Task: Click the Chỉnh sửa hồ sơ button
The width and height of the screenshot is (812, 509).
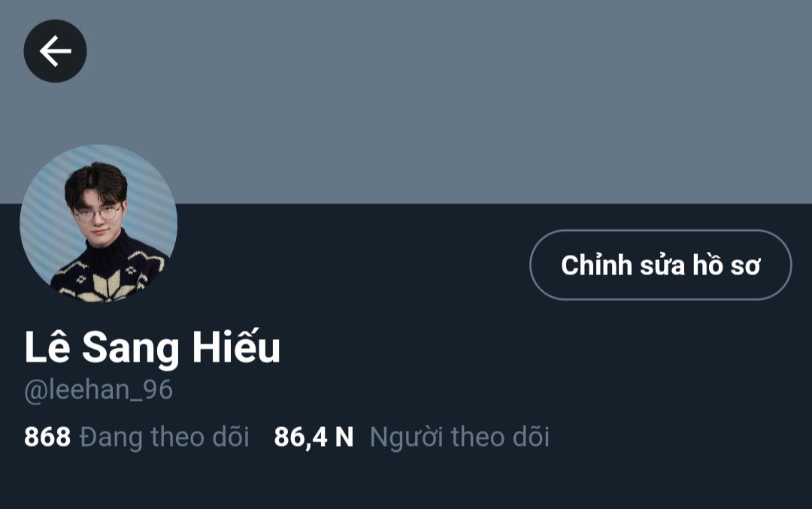Action: tap(661, 265)
